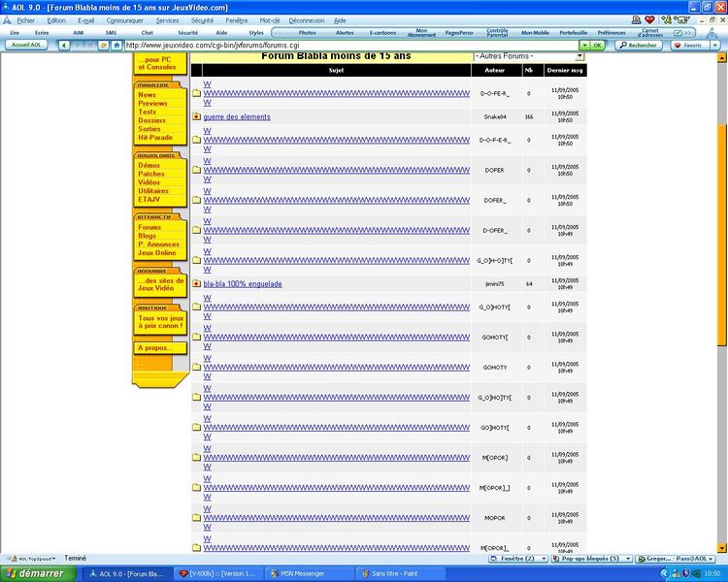Click the Photos toolbar button

(307, 33)
